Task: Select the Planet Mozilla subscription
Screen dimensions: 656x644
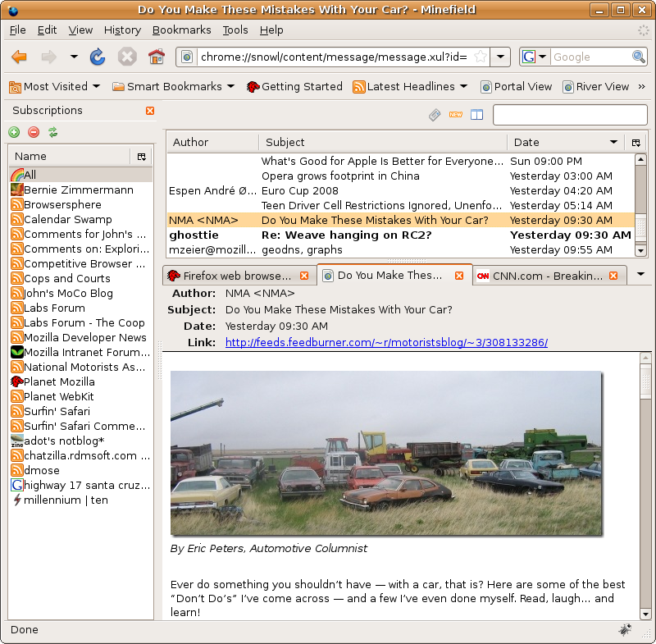Action: [59, 381]
